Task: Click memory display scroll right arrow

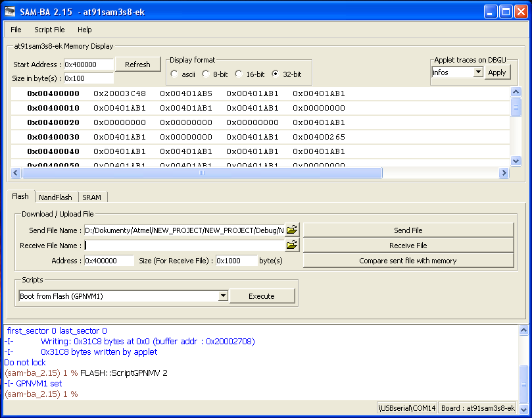Action: coord(504,173)
